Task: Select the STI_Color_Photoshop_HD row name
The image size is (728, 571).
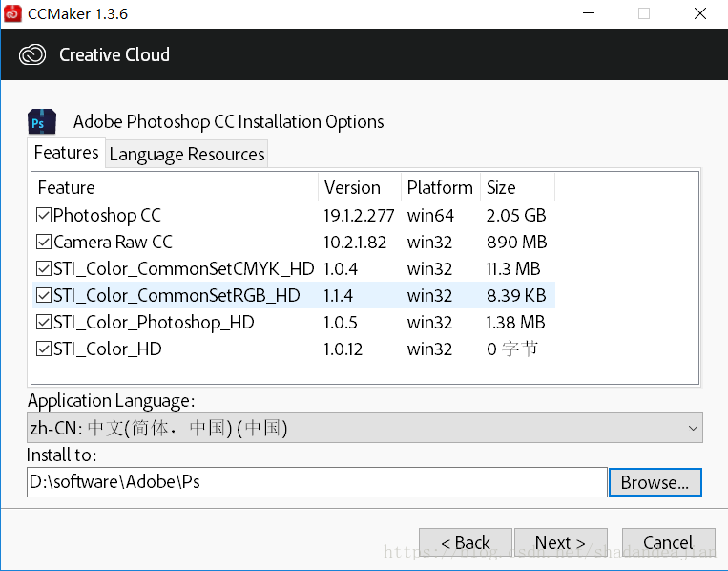Action: [x=154, y=323]
